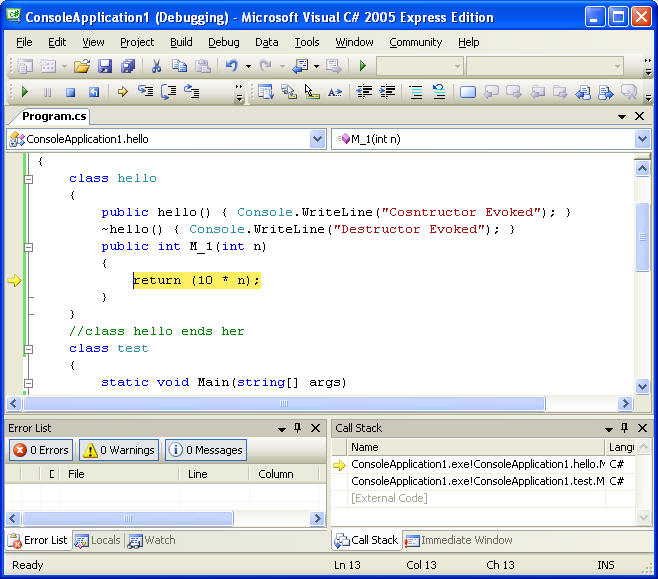Click the Undo arrow icon
The height and width of the screenshot is (579, 658).
(x=231, y=66)
